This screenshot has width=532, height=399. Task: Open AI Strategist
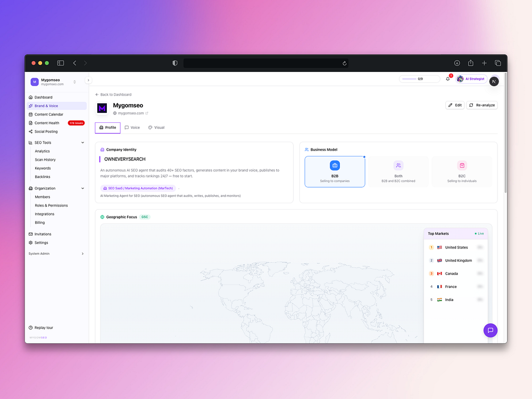tap(471, 79)
